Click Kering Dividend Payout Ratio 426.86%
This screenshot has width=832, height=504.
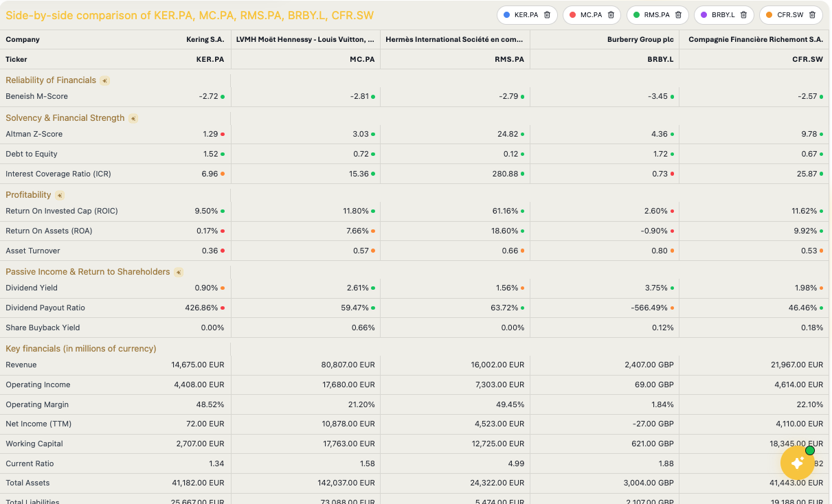pyautogui.click(x=202, y=308)
